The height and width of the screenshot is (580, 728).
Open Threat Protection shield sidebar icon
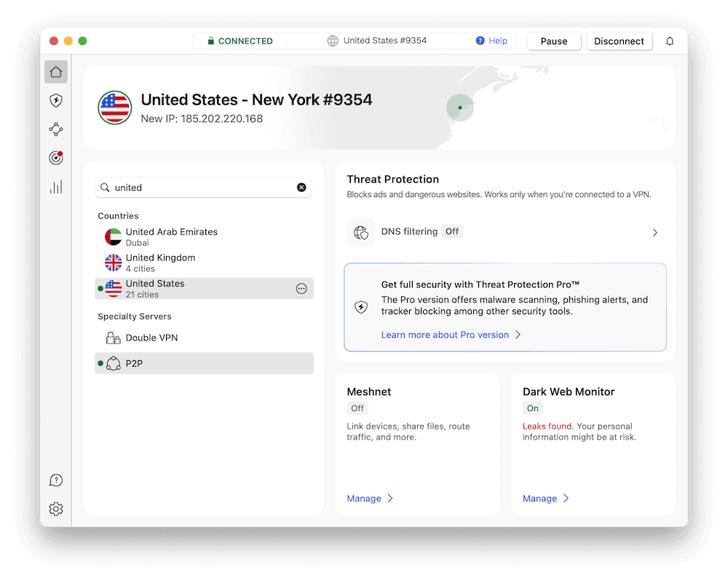click(56, 100)
